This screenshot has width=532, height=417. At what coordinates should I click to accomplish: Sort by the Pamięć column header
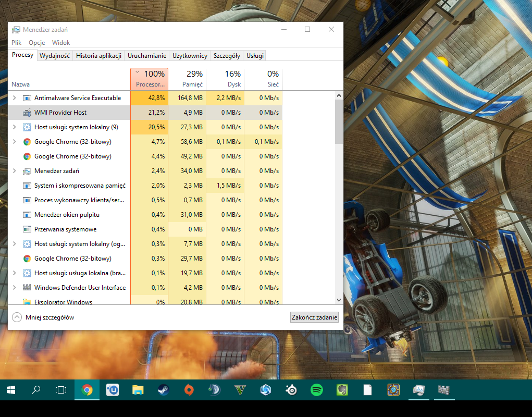[x=187, y=79]
